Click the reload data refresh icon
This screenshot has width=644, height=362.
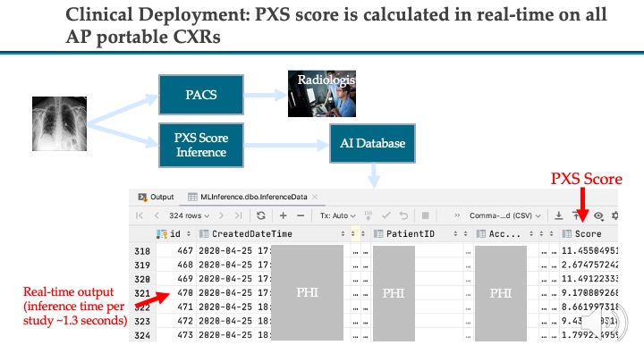261,215
